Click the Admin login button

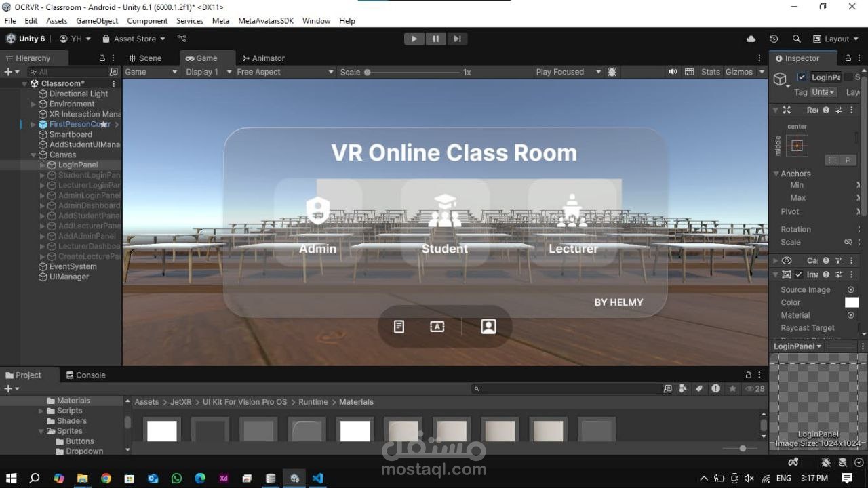click(x=317, y=222)
